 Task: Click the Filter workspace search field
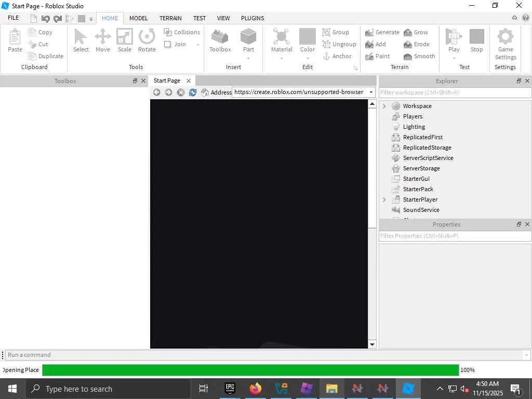point(455,92)
